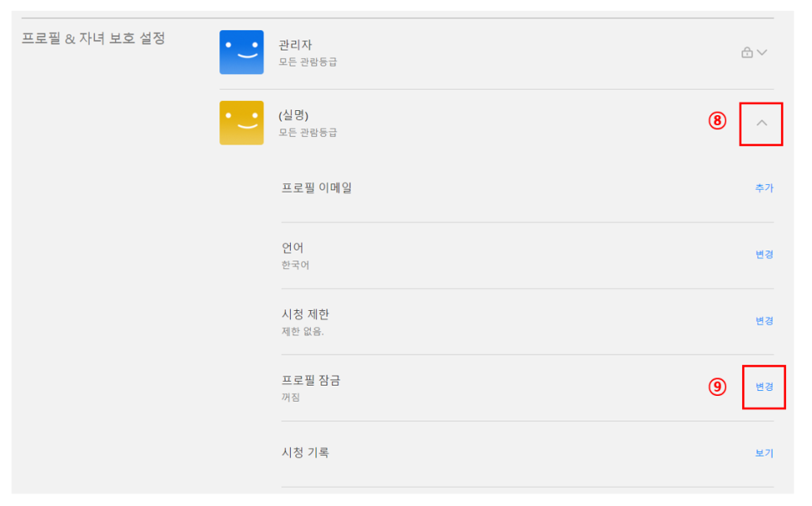Click the blue 관리자 profile avatar
Screen dimensions: 812x506
click(x=241, y=52)
